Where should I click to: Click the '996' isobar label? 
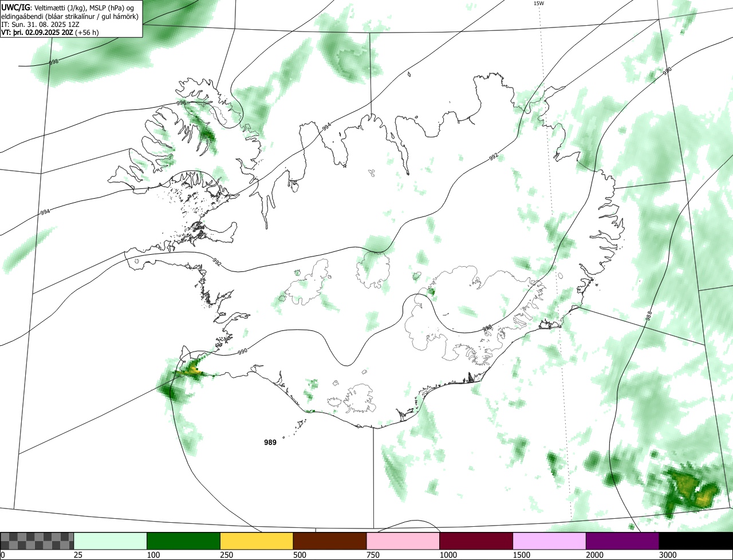coord(182,103)
